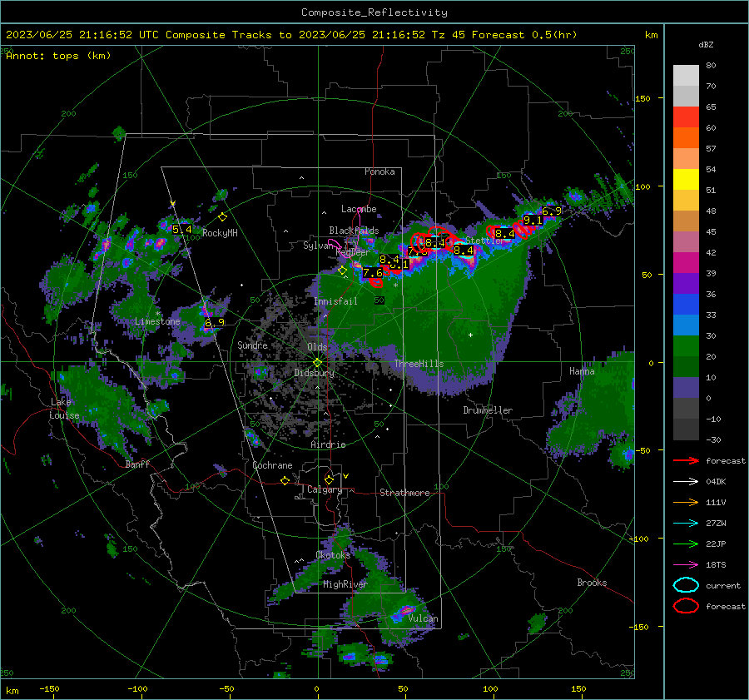Click the Blackfalds town label

(354, 231)
